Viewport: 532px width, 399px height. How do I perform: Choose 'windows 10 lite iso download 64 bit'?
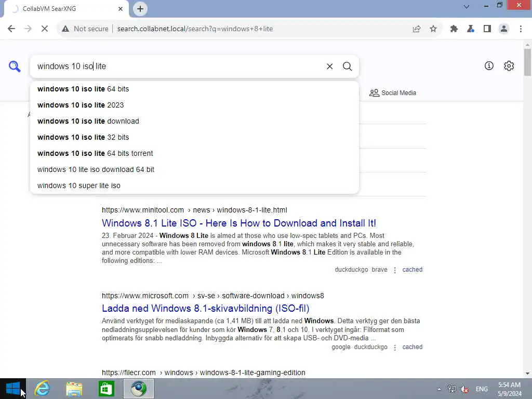194,170
